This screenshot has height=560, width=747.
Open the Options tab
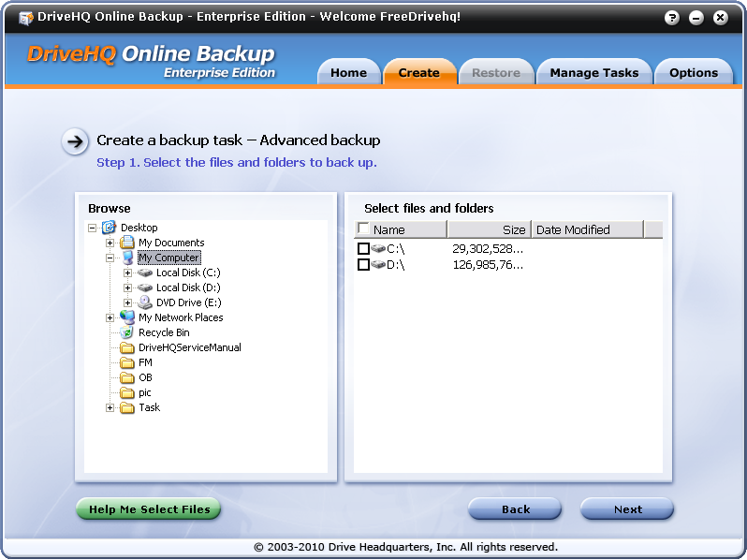tap(693, 73)
